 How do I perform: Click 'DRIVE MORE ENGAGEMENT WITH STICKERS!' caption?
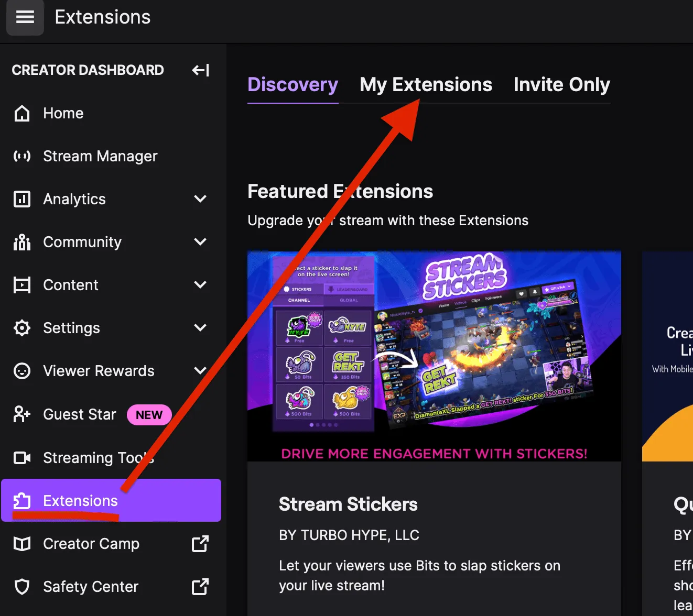click(x=434, y=454)
